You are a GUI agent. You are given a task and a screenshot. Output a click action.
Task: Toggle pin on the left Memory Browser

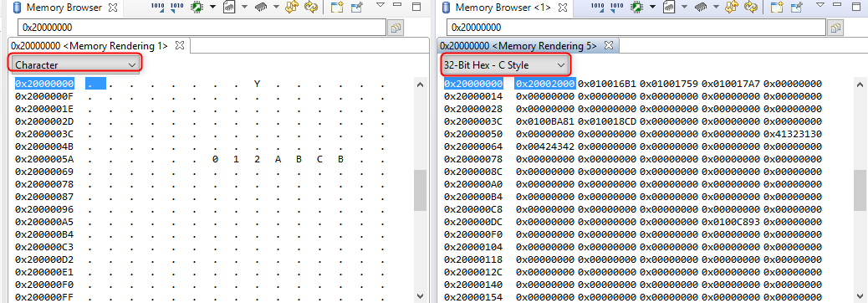point(357,8)
